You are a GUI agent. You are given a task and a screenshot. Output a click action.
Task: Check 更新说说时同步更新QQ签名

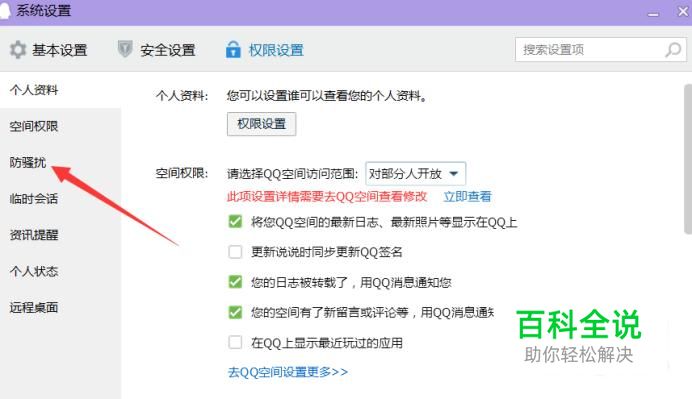pyautogui.click(x=235, y=252)
